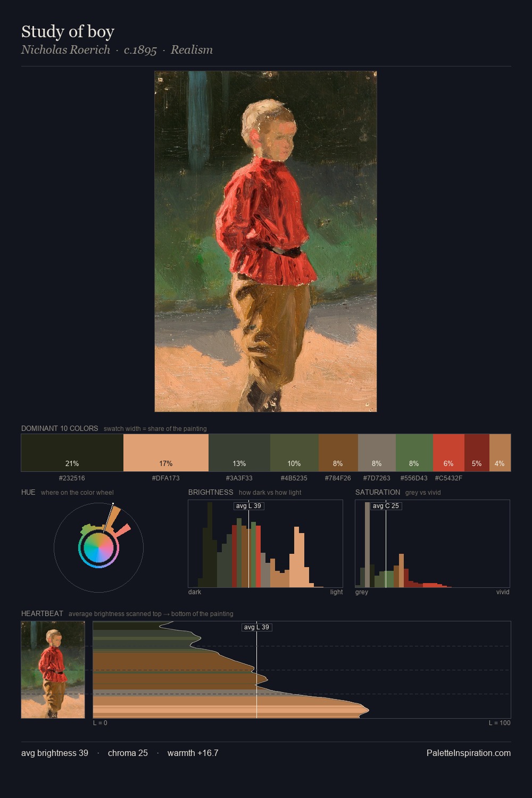Click the 'vivid' axis label
This screenshot has width=532, height=798.
(503, 592)
